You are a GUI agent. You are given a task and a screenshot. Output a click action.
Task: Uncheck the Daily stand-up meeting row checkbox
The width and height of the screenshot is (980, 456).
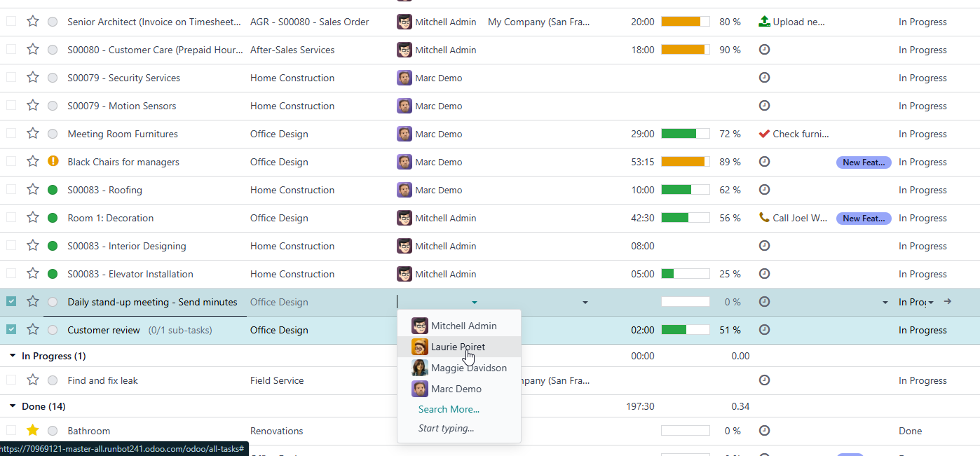[11, 302]
